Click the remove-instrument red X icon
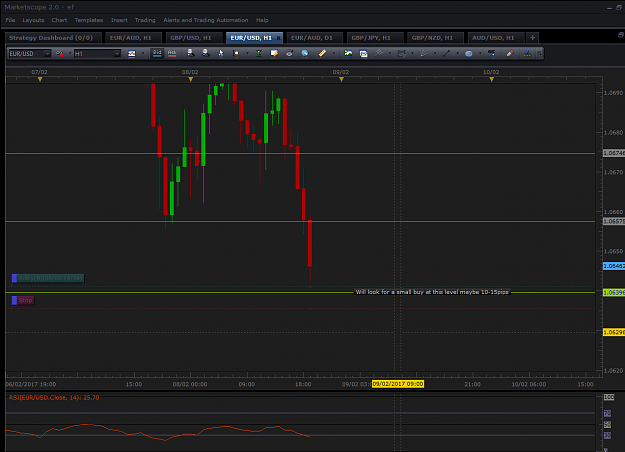This screenshot has height=452, width=625. 59,53
